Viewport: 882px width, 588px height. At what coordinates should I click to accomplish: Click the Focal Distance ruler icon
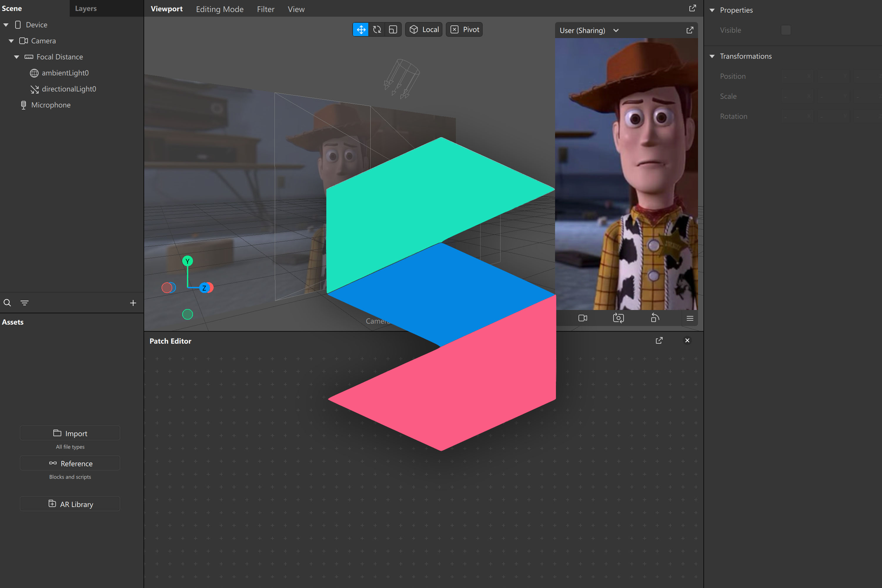pyautogui.click(x=29, y=57)
